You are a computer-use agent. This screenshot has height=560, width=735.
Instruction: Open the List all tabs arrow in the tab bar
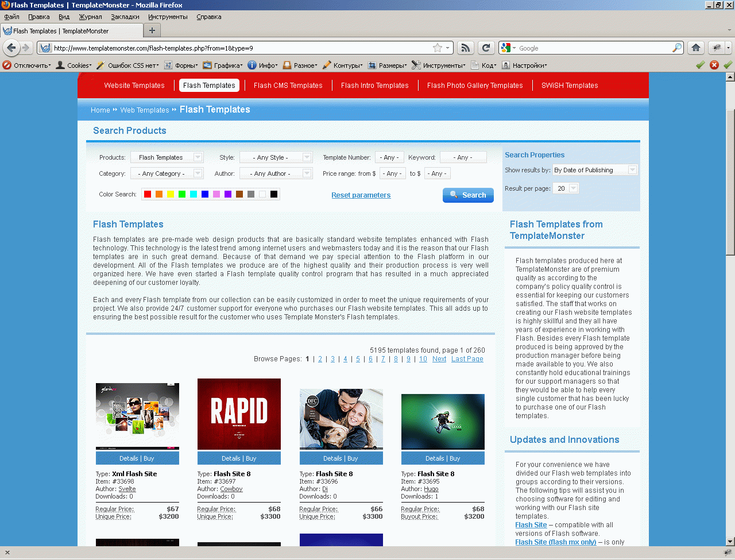[729, 30]
